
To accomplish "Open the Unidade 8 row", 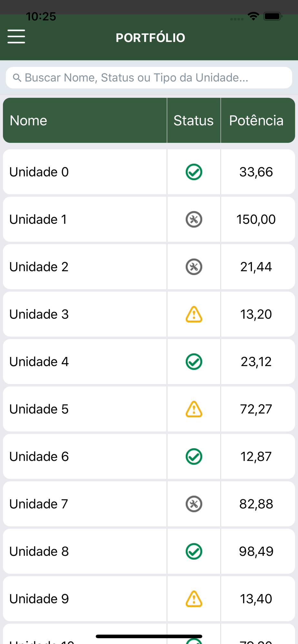I will [149, 551].
